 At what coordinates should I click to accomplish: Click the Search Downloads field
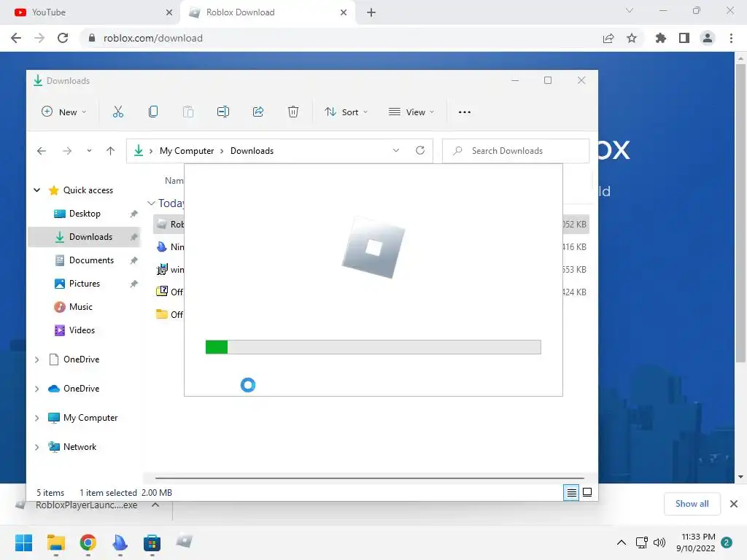click(x=516, y=151)
